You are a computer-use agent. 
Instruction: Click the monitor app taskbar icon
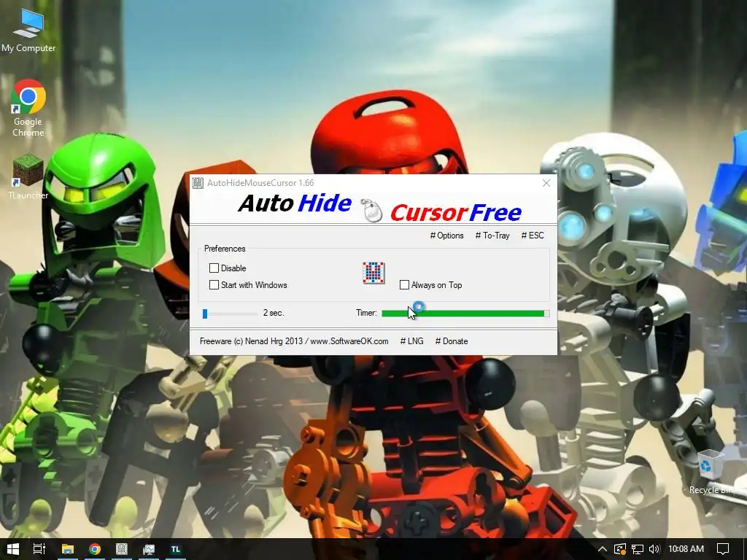pyautogui.click(x=149, y=549)
